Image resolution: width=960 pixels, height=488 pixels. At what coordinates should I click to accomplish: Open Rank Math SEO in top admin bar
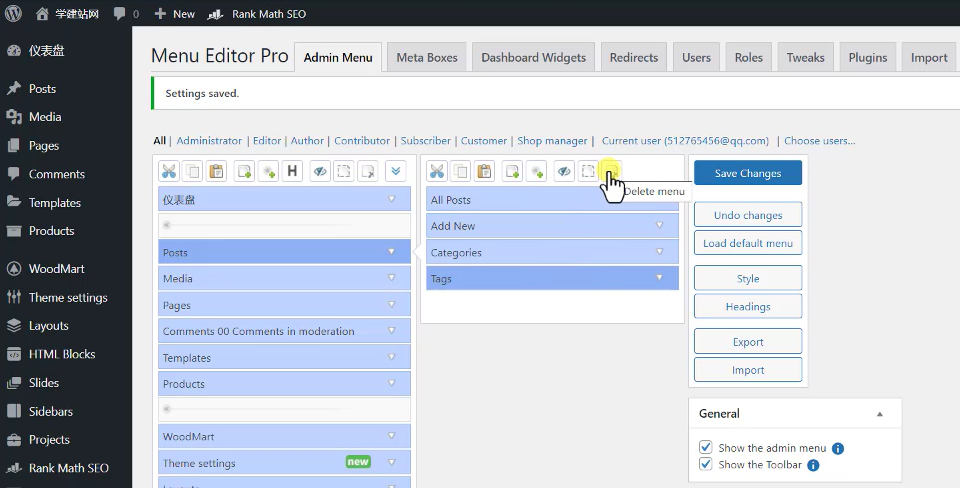257,13
